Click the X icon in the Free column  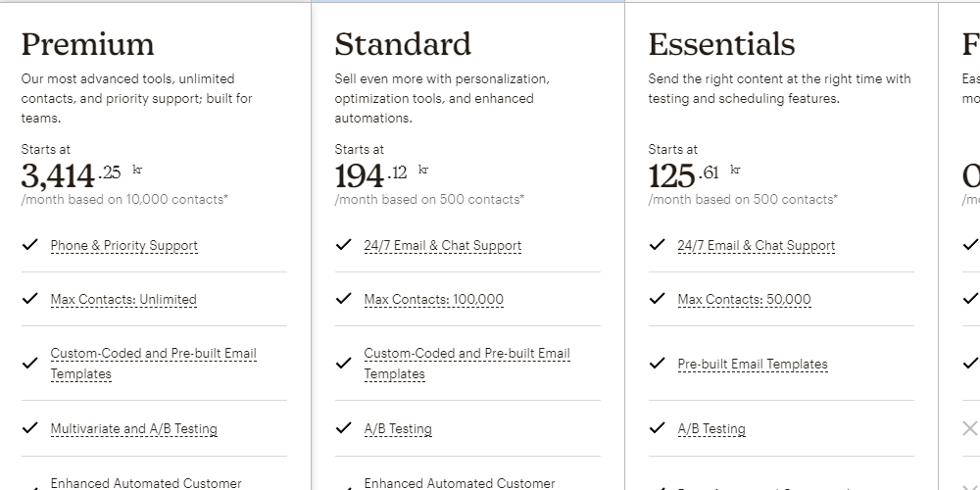[969, 428]
